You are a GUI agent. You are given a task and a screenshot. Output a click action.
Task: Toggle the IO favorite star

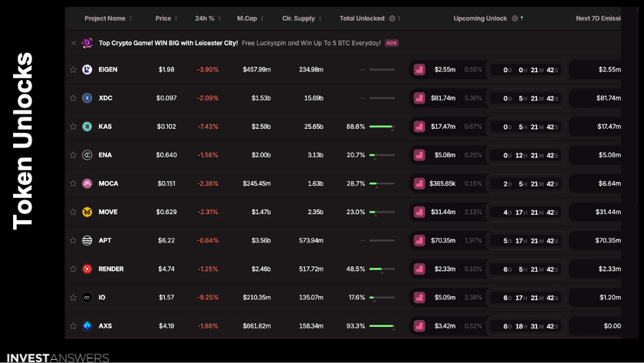73,297
